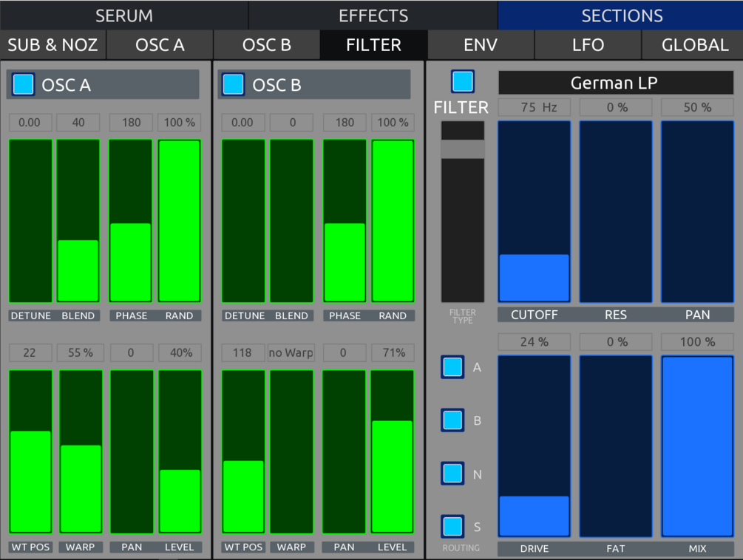Viewport: 743px width, 560px height.
Task: Click the ROUTING label
Action: click(461, 547)
